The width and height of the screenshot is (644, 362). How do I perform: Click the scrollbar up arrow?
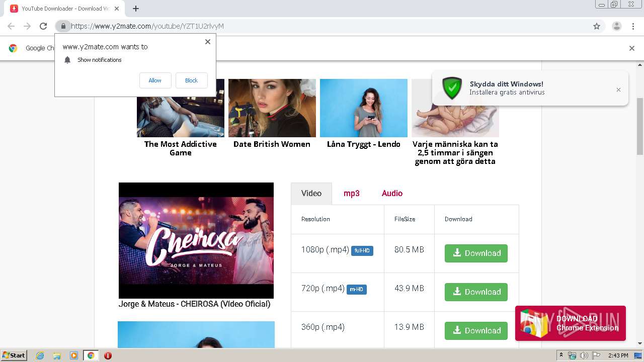[640, 65]
